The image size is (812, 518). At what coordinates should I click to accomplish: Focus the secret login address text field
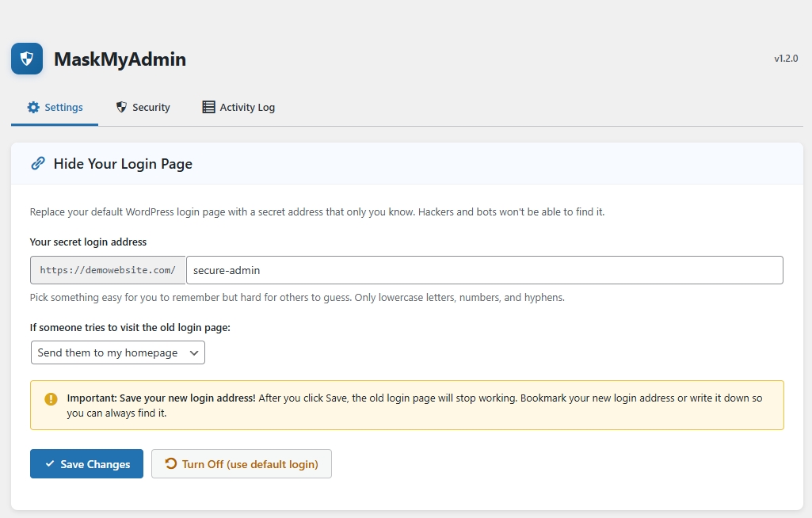point(484,270)
